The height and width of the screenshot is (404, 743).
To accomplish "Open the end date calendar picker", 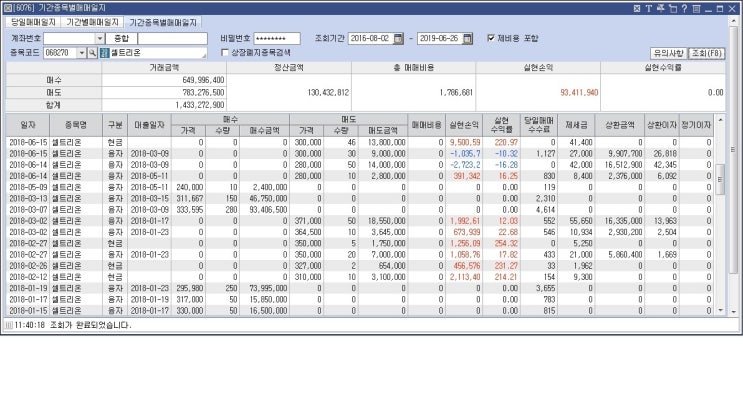I will point(467,38).
